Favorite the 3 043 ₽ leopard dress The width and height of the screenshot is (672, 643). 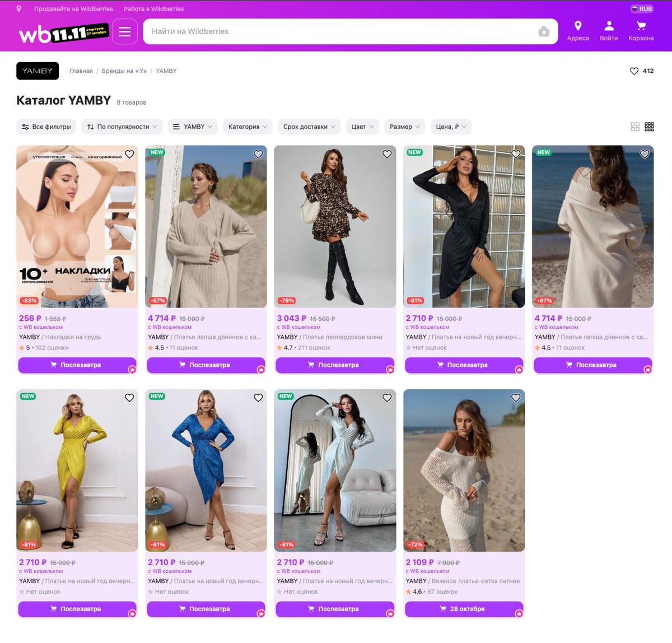(387, 154)
